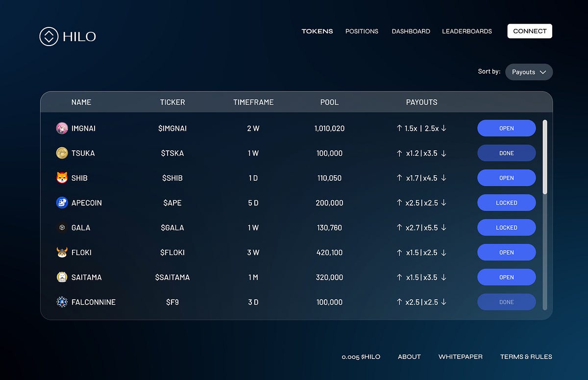Click the APECOIN logo icon
Screen dimensions: 588x380
click(x=61, y=202)
